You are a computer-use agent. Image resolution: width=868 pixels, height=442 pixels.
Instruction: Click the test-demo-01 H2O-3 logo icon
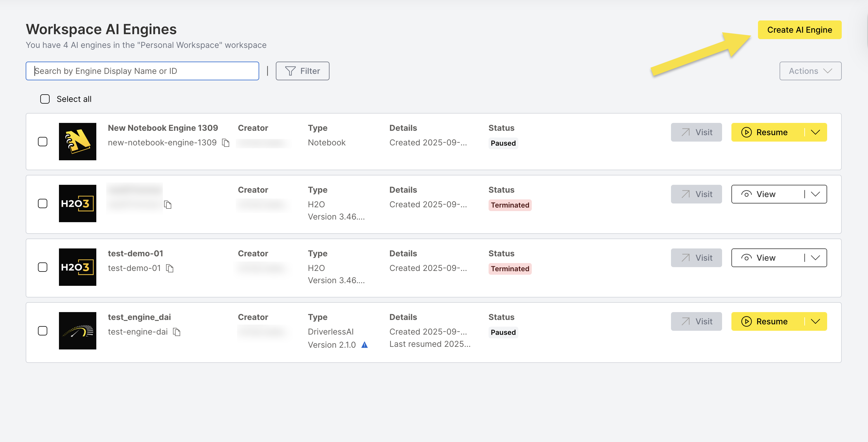pyautogui.click(x=78, y=267)
